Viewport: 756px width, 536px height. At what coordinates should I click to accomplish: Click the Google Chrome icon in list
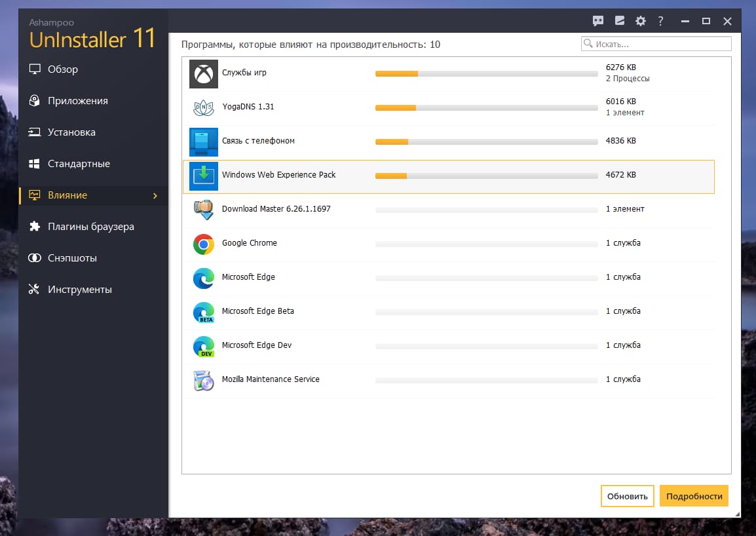click(x=203, y=244)
